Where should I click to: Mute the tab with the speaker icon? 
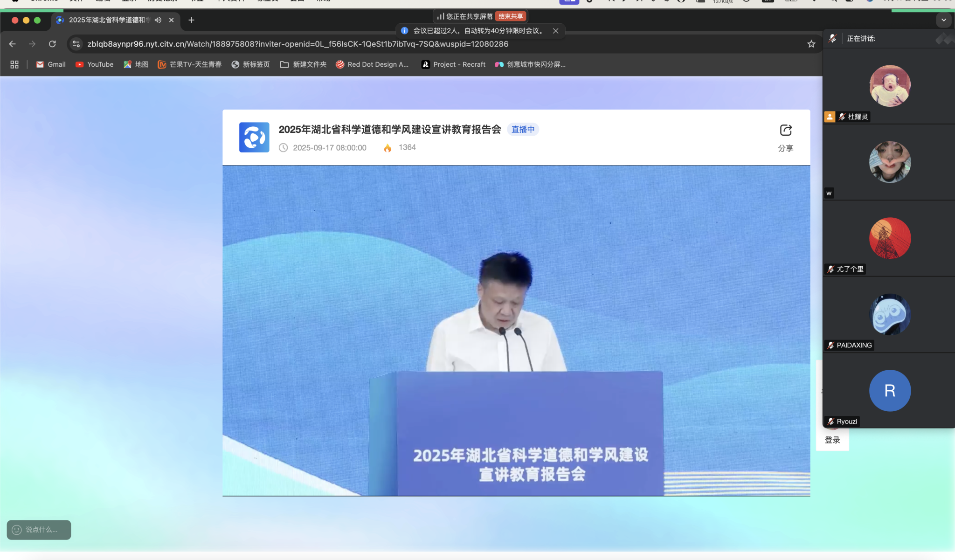click(158, 20)
